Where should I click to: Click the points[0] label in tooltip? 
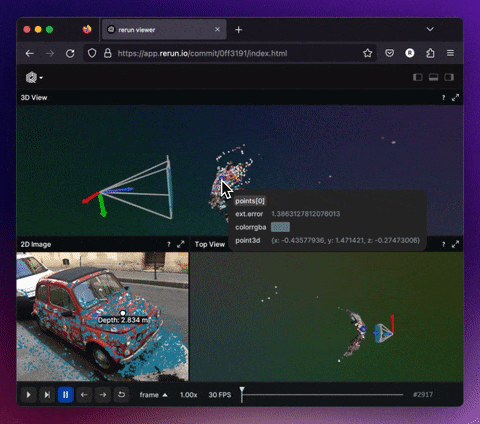tap(250, 201)
